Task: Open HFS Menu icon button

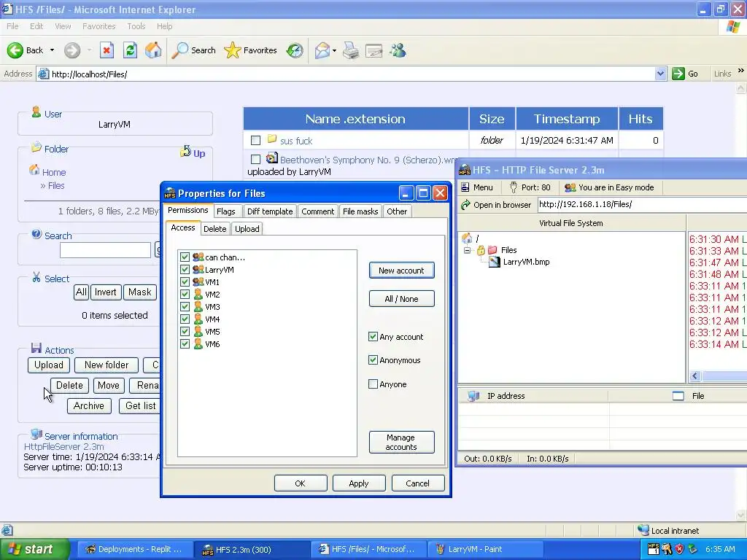Action: point(477,187)
